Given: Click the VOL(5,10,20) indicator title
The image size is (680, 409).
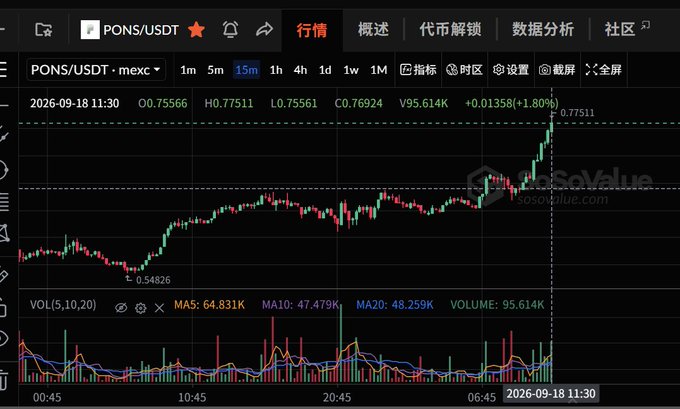Looking at the screenshot, I should tap(63, 305).
